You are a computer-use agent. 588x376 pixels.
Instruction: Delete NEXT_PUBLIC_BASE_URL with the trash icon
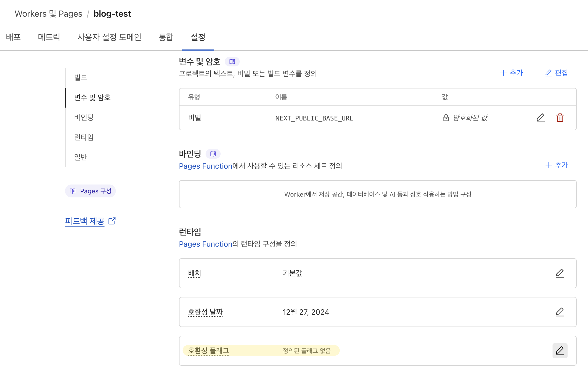coord(560,118)
